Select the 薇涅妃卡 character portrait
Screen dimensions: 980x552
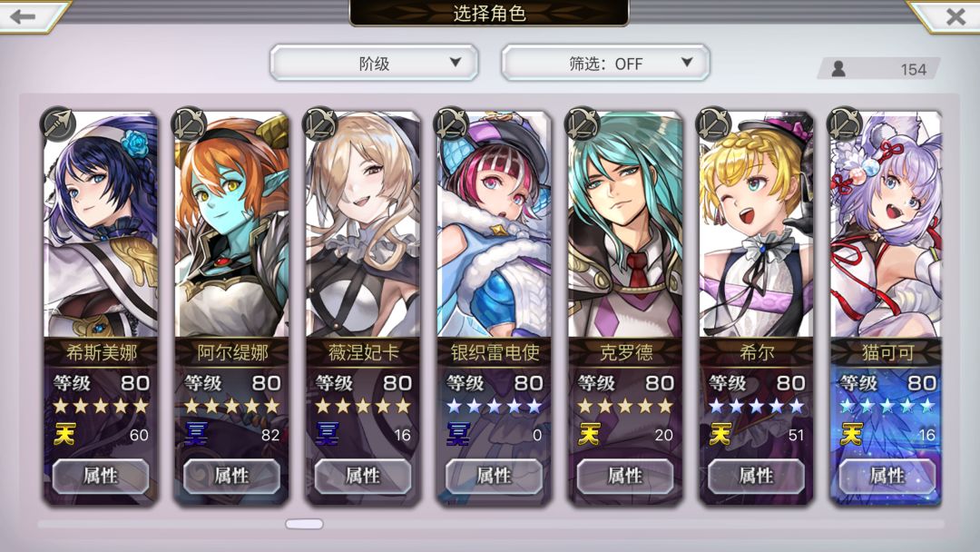tap(362, 225)
